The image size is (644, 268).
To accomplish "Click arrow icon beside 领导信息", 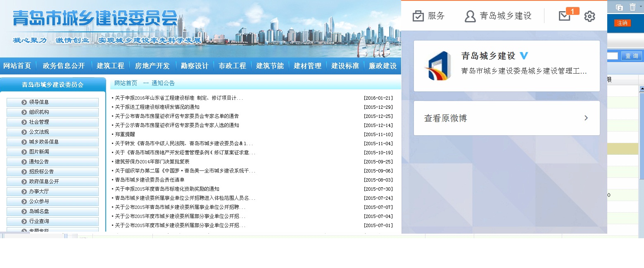I will [x=24, y=102].
